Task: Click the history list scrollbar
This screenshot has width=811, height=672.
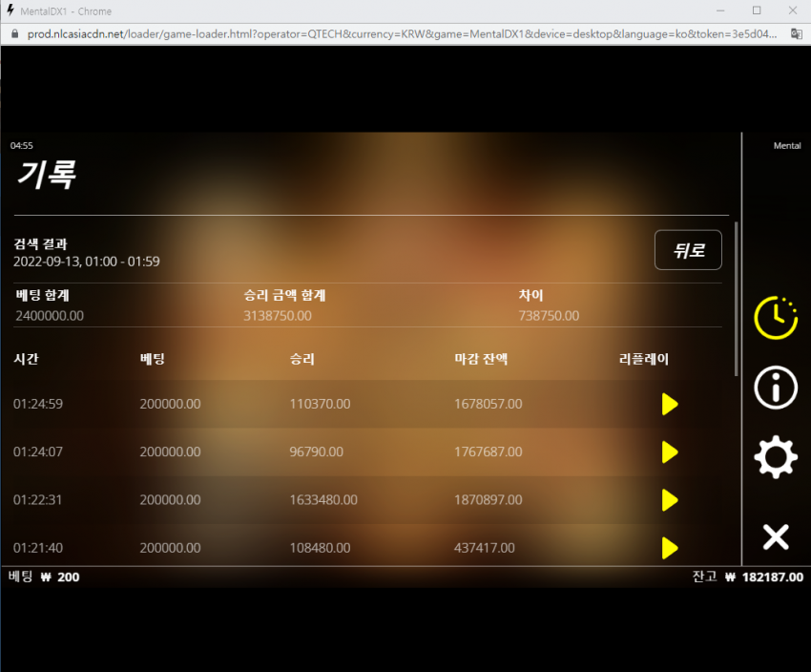Action: (x=736, y=299)
